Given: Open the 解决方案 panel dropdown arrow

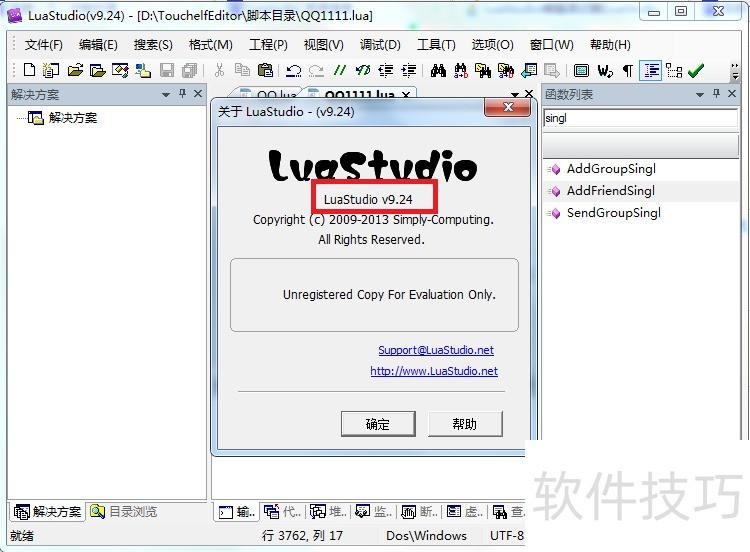Looking at the screenshot, I should point(166,95).
